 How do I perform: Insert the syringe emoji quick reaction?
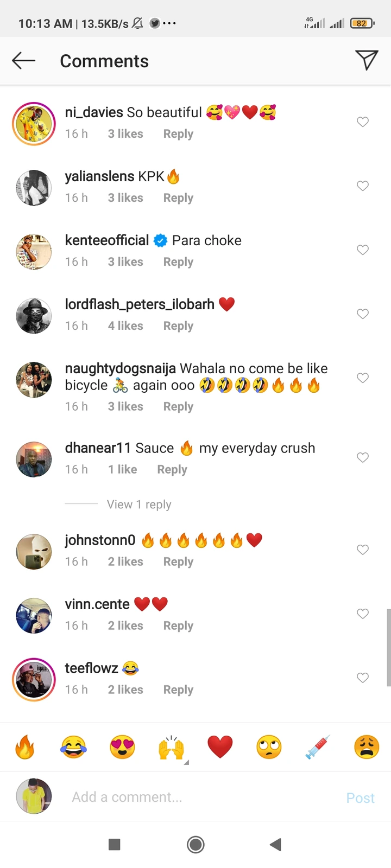point(318,747)
